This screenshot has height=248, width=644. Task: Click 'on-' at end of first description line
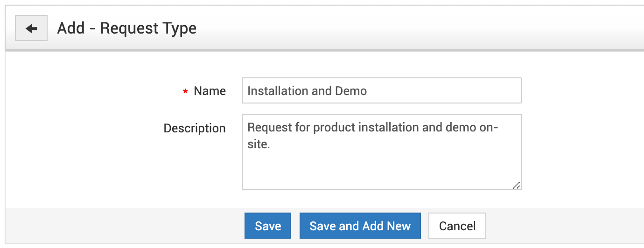coord(489,127)
